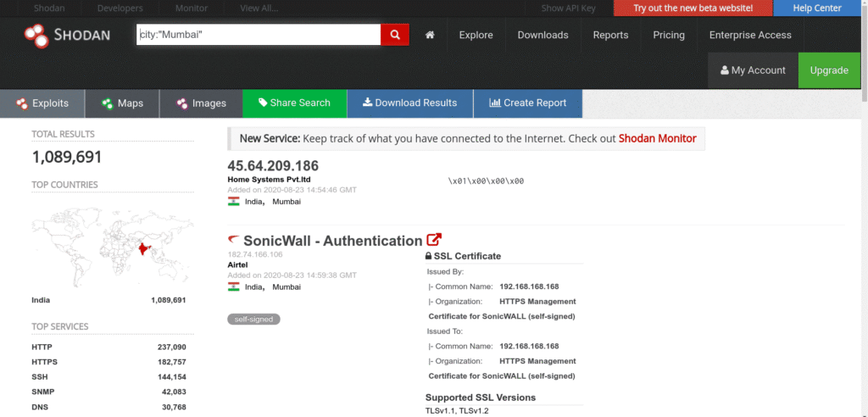Click the View All... link
868x417 pixels.
point(259,8)
